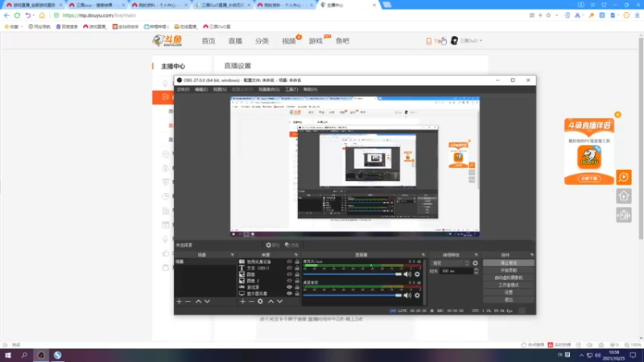Reload the page with the green refresh icon
The width and height of the screenshot is (644, 362).
pos(17,15)
